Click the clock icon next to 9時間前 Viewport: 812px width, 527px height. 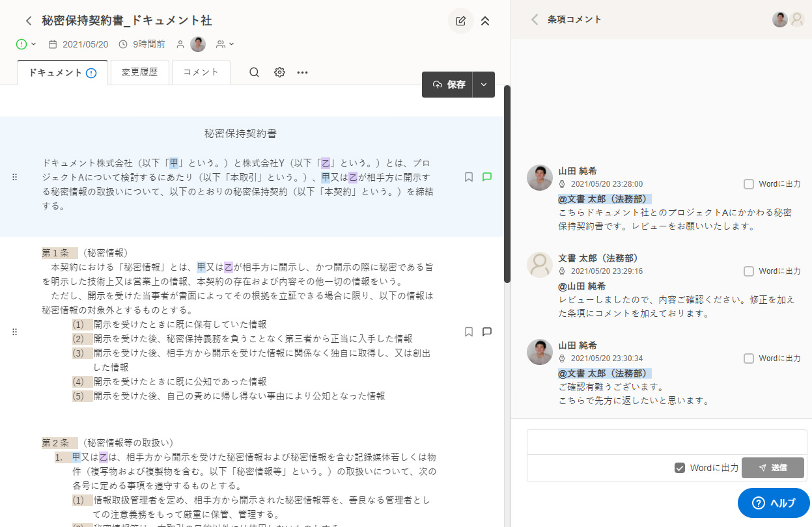(x=122, y=44)
